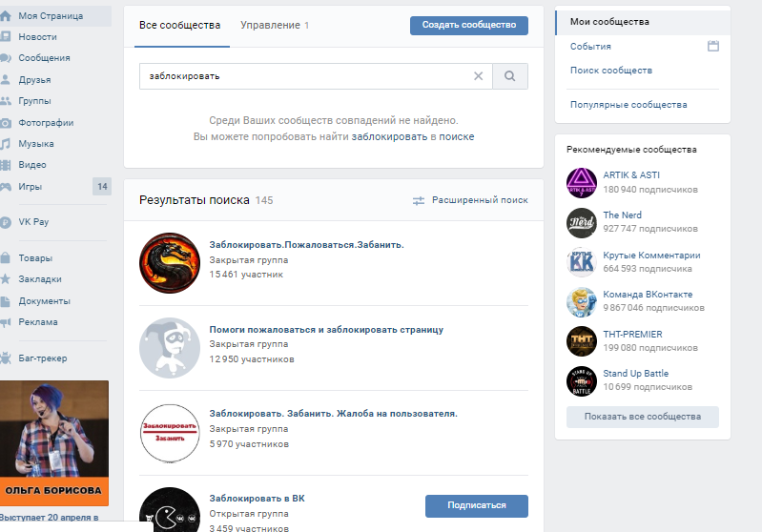Open События in right menu
Image resolution: width=762 pixels, height=532 pixels.
click(590, 47)
